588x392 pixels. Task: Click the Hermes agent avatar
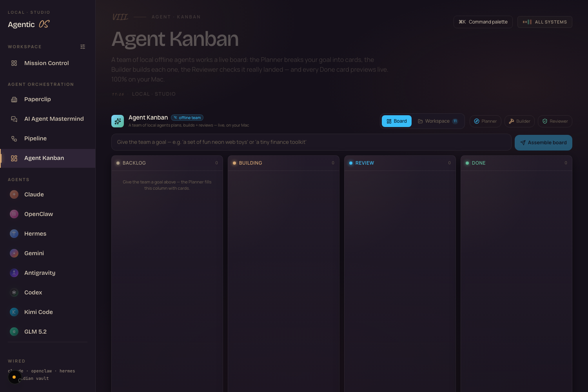click(x=14, y=234)
